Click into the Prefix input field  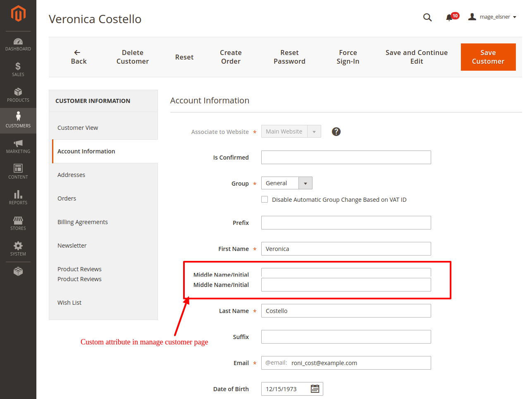click(346, 223)
